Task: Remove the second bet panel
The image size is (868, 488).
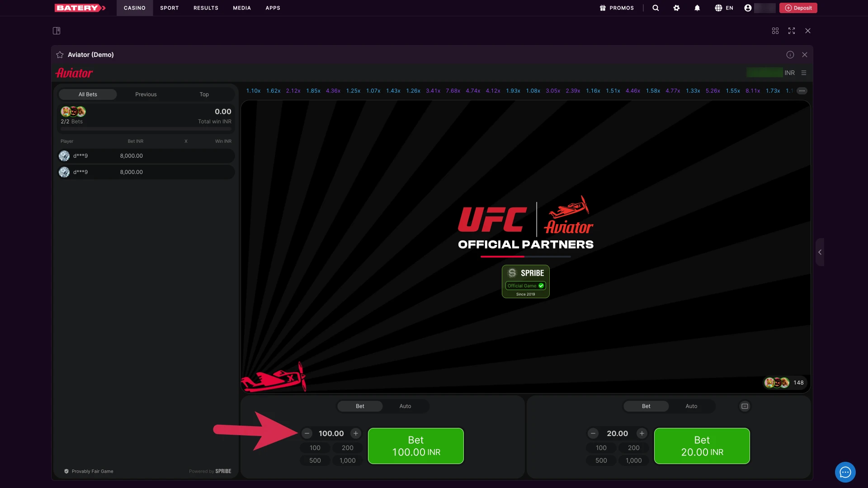Action: (x=745, y=406)
